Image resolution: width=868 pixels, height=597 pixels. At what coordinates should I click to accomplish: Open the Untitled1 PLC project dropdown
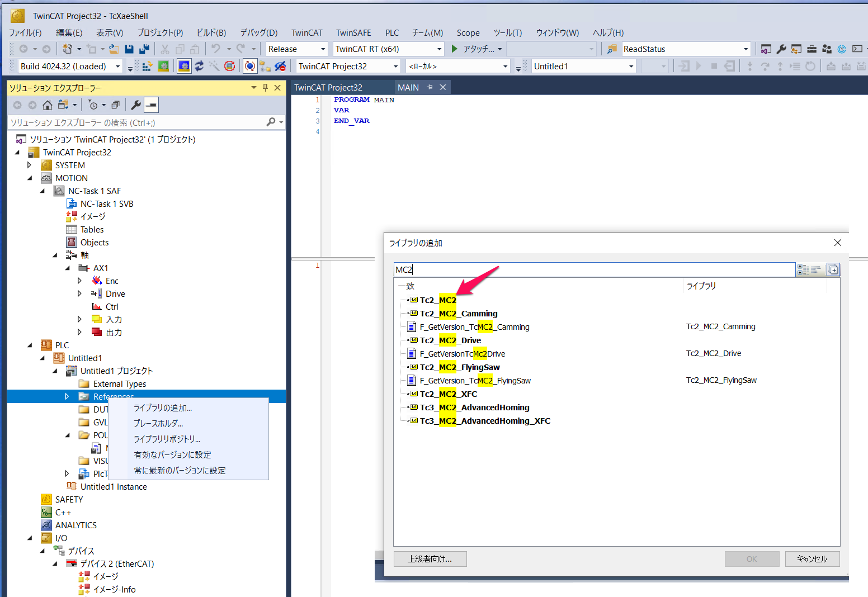tap(631, 67)
